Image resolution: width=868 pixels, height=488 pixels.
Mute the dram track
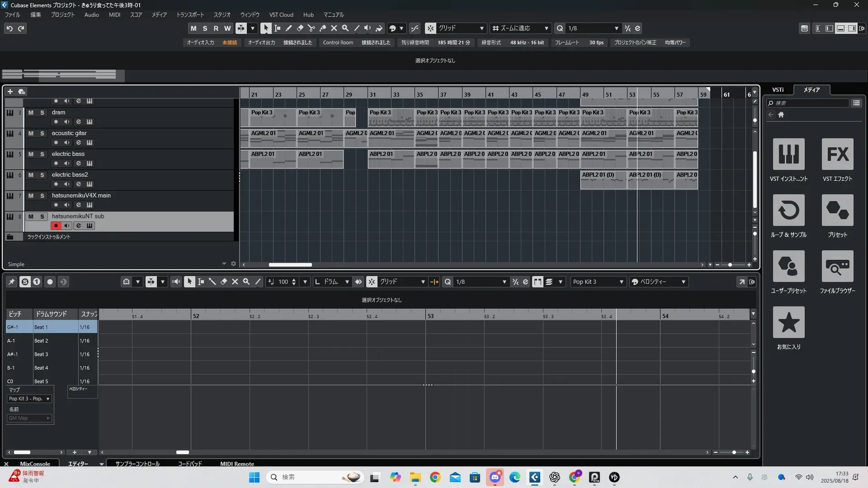coord(31,113)
